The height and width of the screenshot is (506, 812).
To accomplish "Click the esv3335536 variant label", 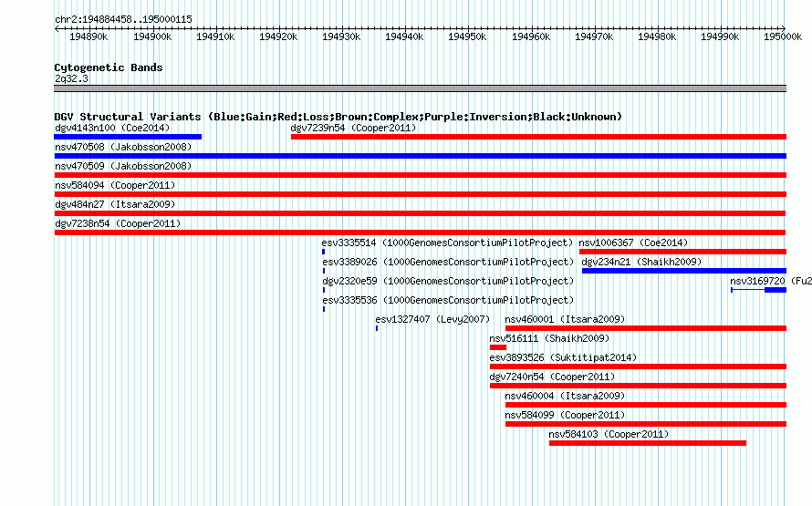I will tap(448, 300).
